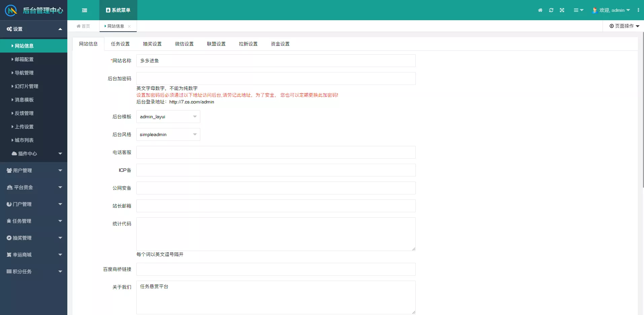The height and width of the screenshot is (315, 644).
Task: Open 邮箱配置 in the sidebar
Action: pos(24,59)
